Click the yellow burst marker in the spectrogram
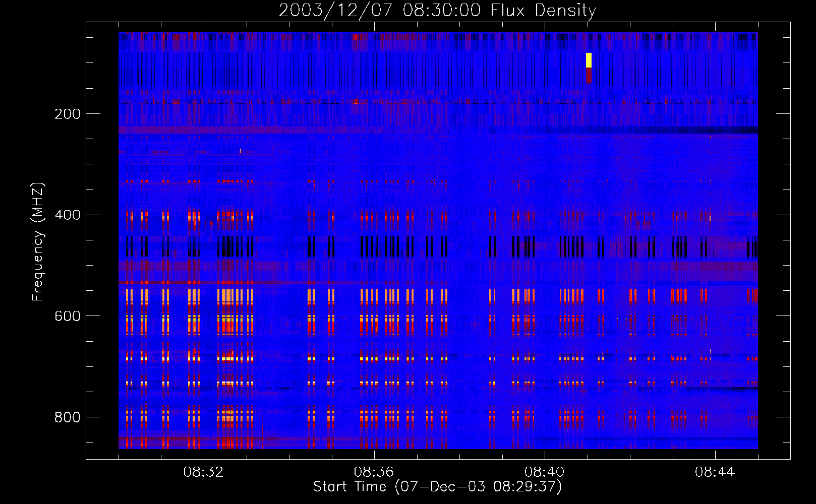 point(589,60)
